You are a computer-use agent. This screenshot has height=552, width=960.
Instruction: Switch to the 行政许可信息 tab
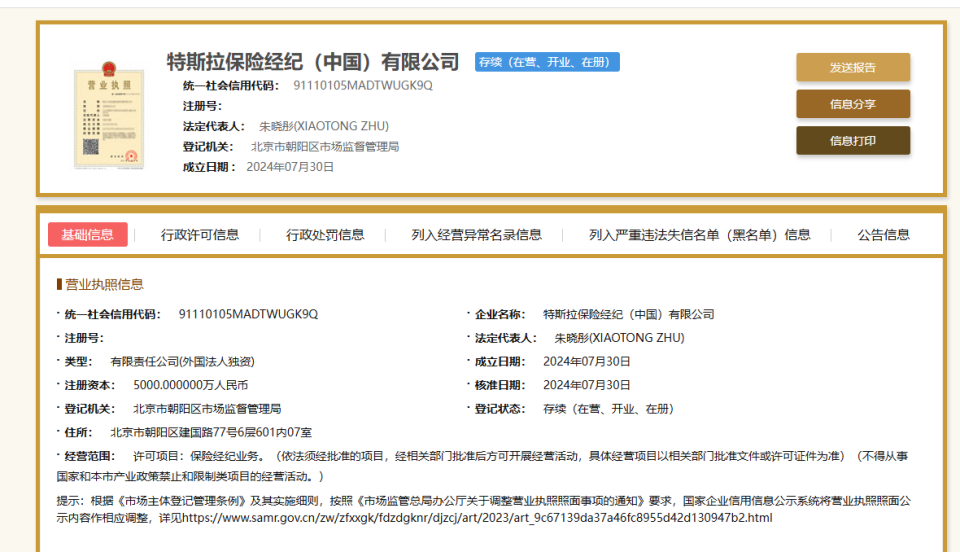[200, 235]
